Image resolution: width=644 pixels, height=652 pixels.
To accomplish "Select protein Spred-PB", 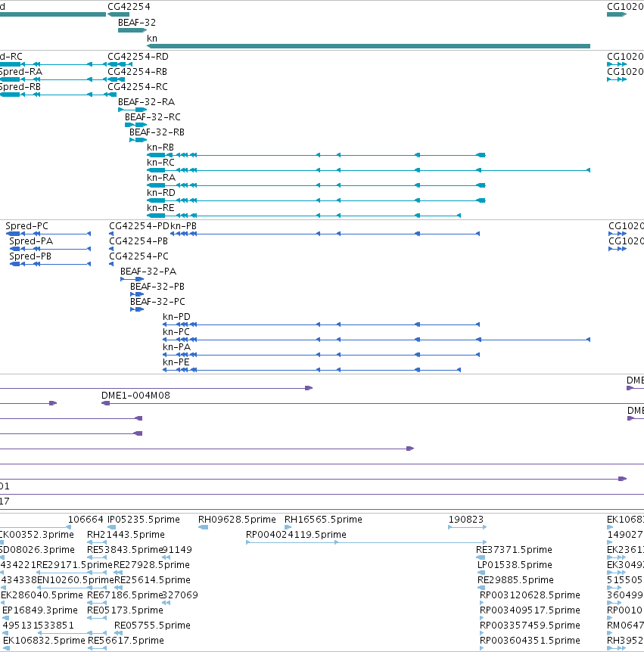I will 50,264.
